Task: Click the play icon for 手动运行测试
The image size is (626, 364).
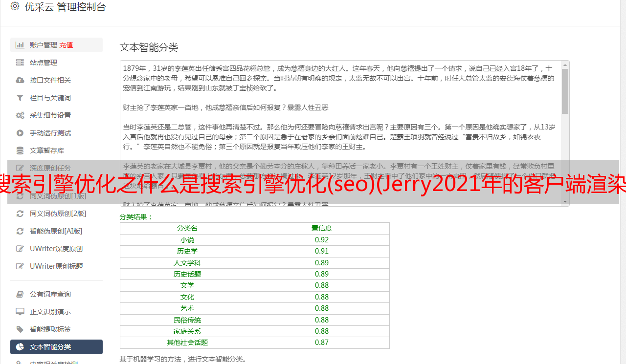Action: point(20,133)
